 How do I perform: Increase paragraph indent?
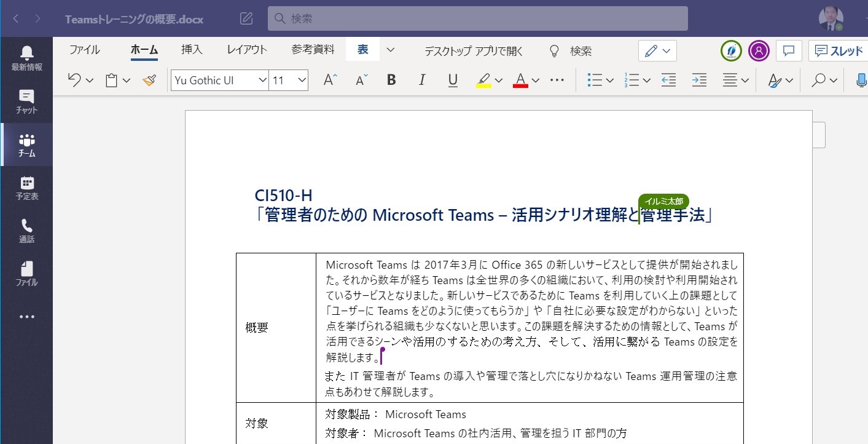point(699,80)
